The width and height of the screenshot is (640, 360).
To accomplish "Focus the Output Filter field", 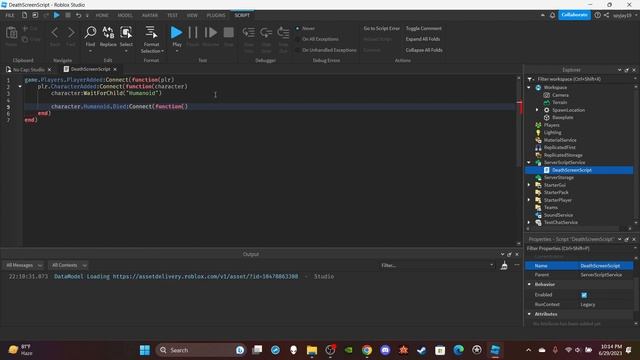I will (436, 265).
